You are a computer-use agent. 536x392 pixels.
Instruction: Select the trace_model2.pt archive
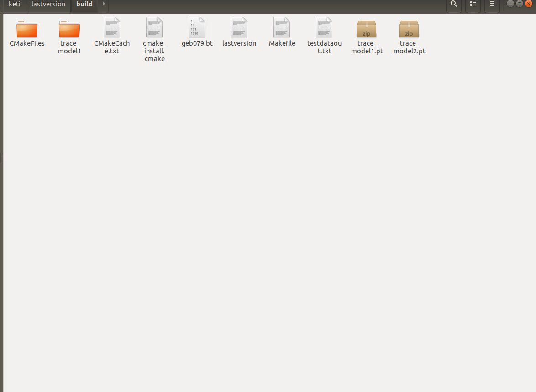[x=409, y=29]
